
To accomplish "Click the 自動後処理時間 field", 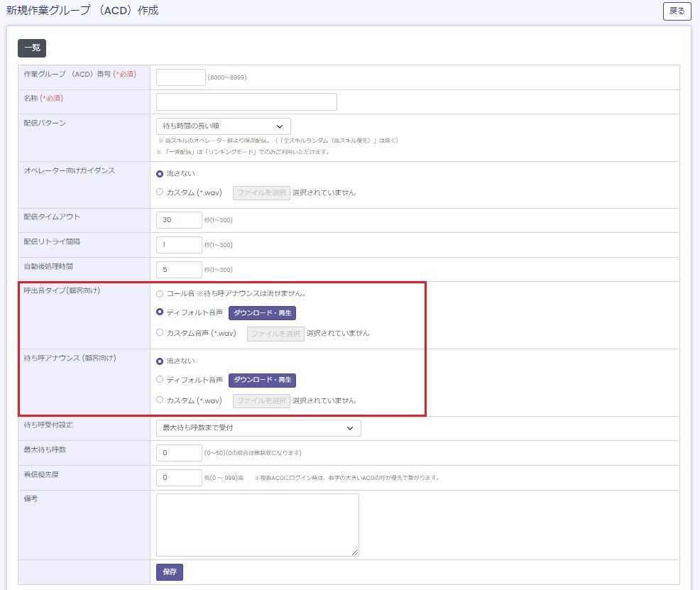I will (179, 270).
